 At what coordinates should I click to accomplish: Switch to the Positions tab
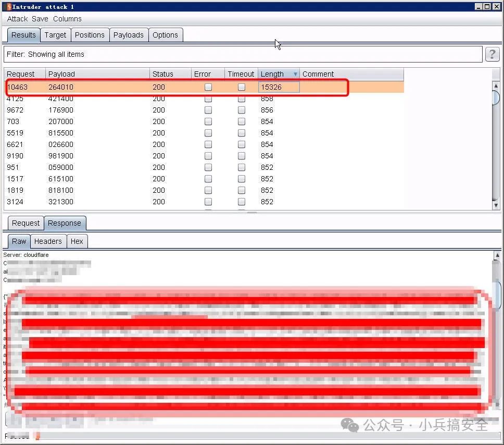click(90, 35)
